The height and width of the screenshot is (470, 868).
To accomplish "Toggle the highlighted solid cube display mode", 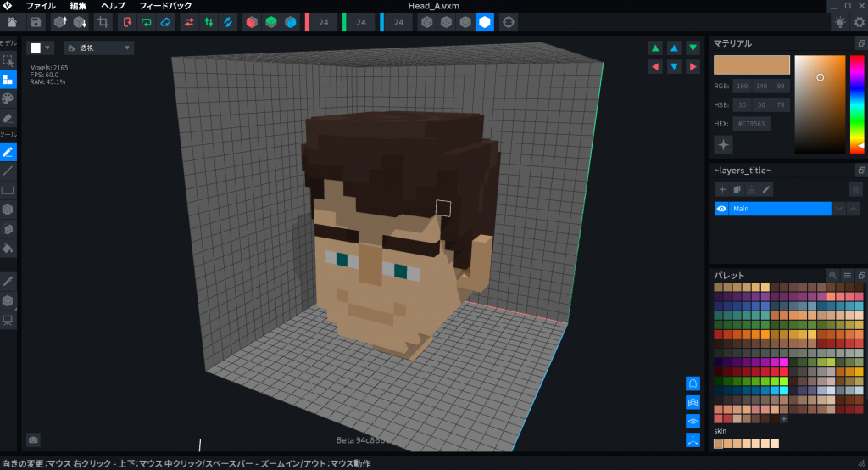I will coord(484,22).
